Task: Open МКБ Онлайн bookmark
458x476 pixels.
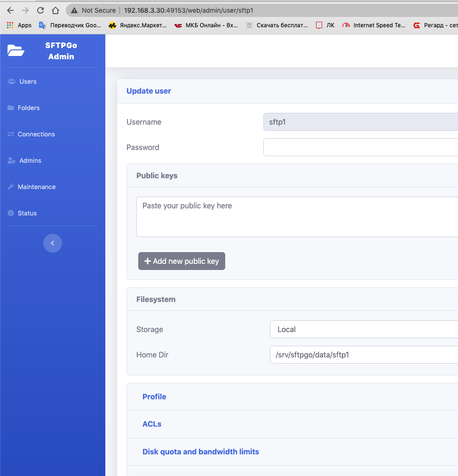Action: pyautogui.click(x=206, y=25)
